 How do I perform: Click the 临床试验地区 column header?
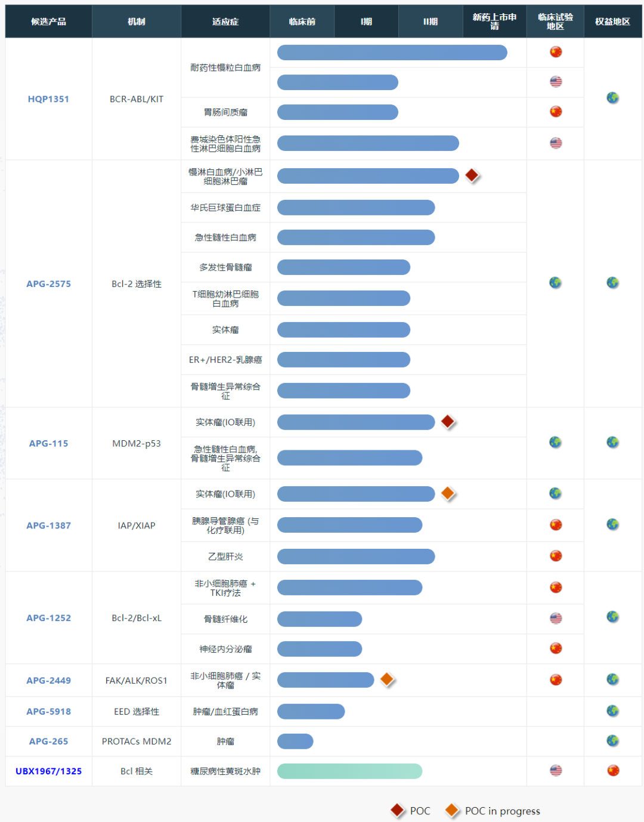pyautogui.click(x=555, y=21)
